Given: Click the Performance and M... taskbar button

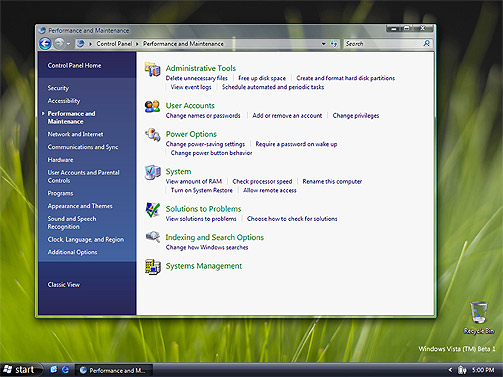Looking at the screenshot, I should (114, 370).
